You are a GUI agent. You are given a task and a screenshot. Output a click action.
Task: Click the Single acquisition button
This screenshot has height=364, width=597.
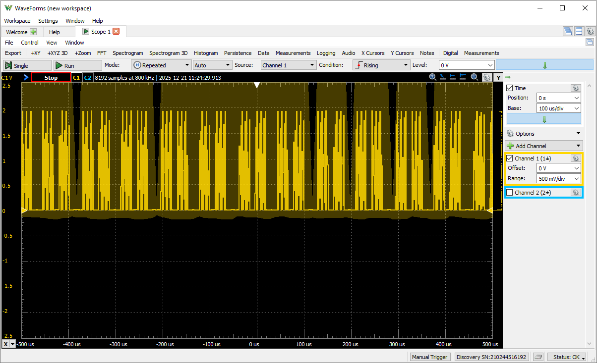click(x=27, y=65)
